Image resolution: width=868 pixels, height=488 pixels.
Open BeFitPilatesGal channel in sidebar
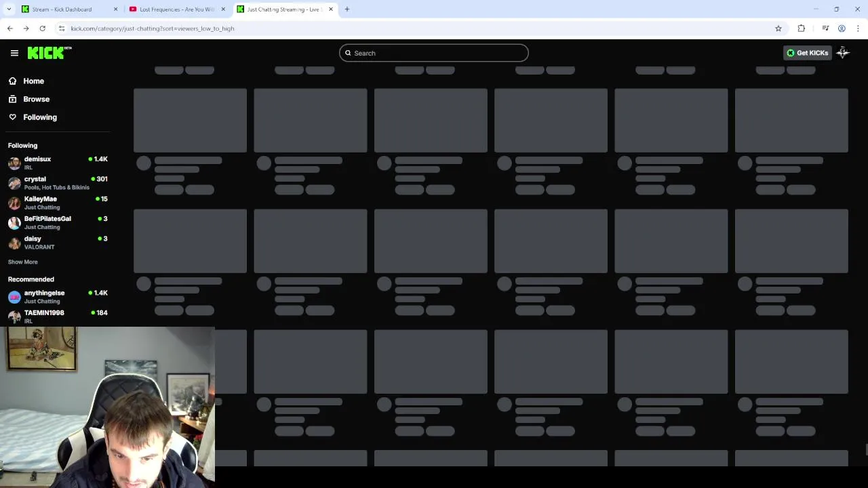[58, 222]
